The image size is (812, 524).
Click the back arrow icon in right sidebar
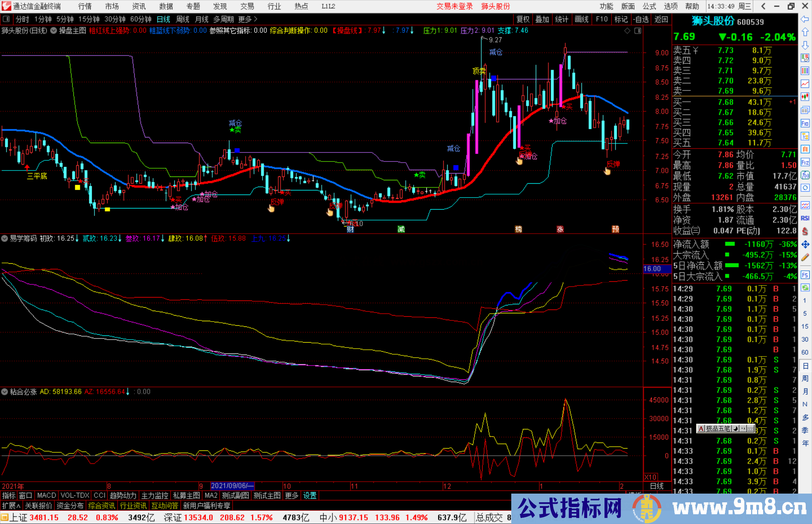(x=805, y=19)
